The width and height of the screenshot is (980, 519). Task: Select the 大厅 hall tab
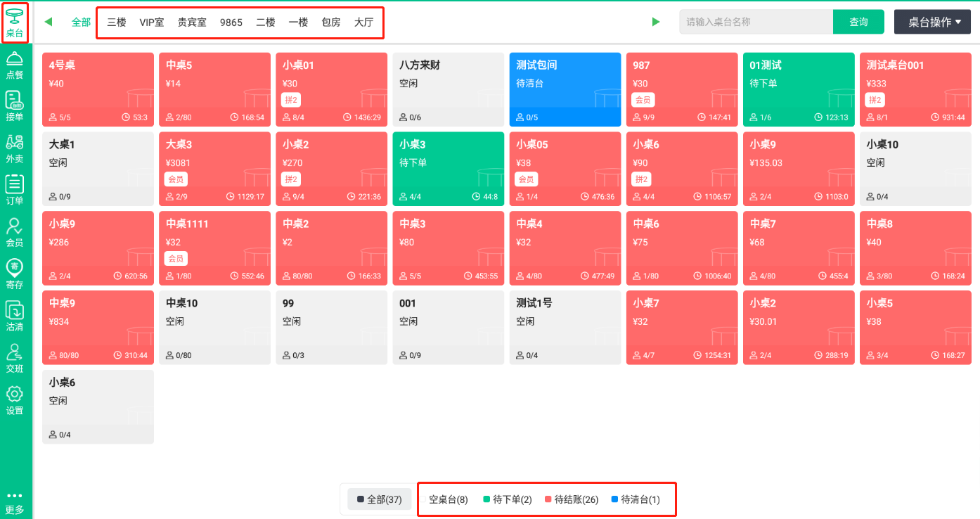tap(363, 22)
